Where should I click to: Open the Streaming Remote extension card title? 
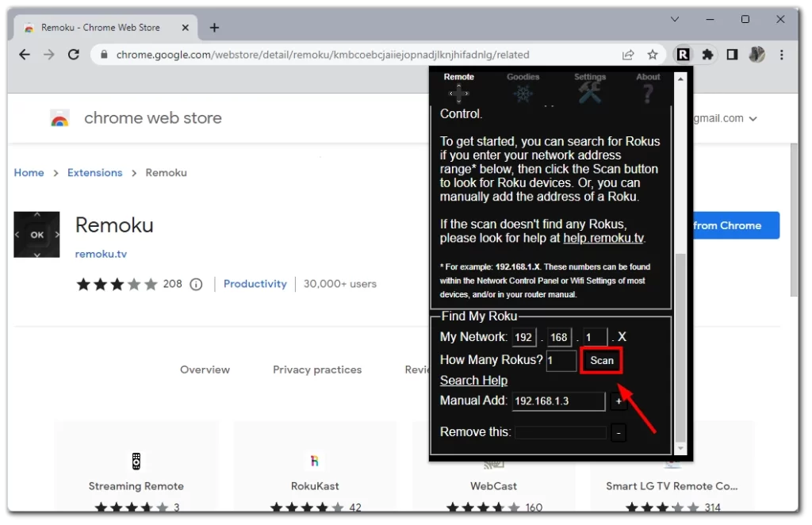tap(136, 486)
